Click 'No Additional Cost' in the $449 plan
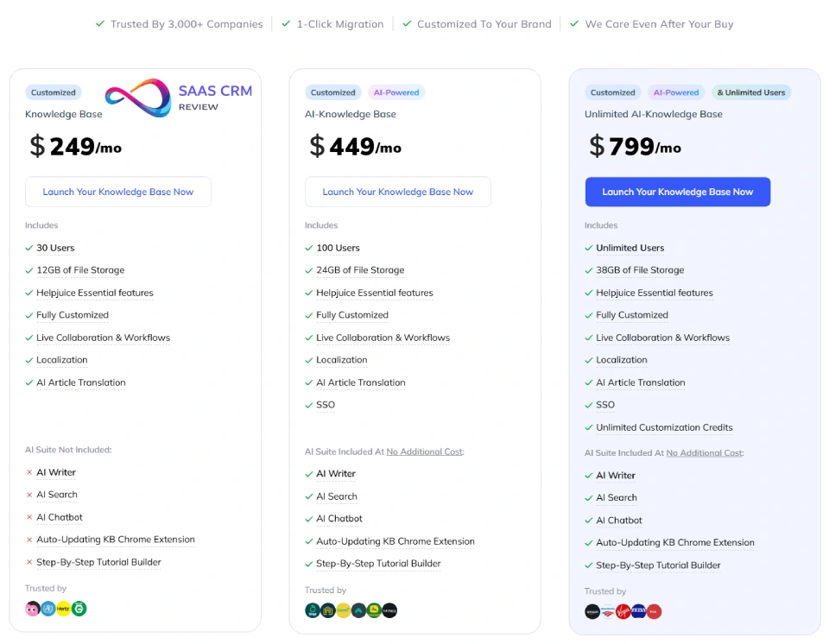Image resolution: width=829 pixels, height=644 pixels. pos(424,451)
